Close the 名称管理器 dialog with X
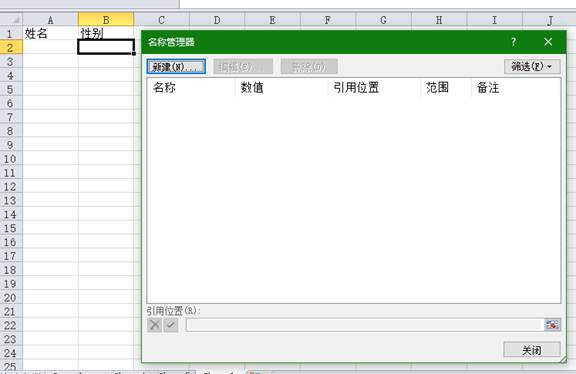The width and height of the screenshot is (576, 374). [x=548, y=42]
